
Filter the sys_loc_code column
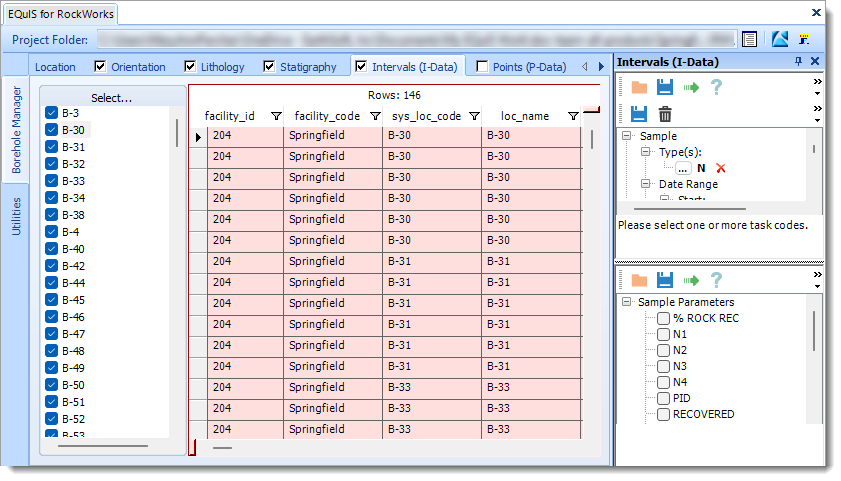(474, 116)
